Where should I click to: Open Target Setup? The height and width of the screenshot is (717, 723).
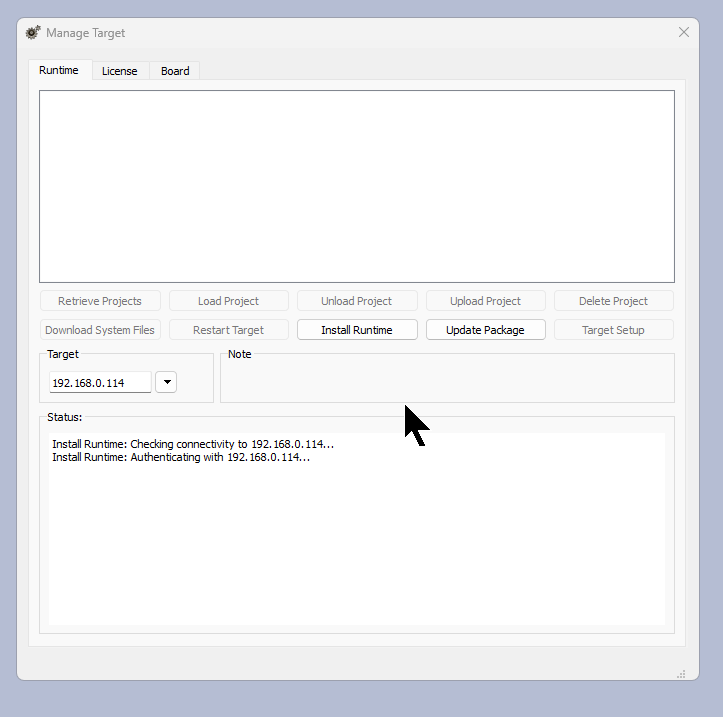tap(613, 330)
